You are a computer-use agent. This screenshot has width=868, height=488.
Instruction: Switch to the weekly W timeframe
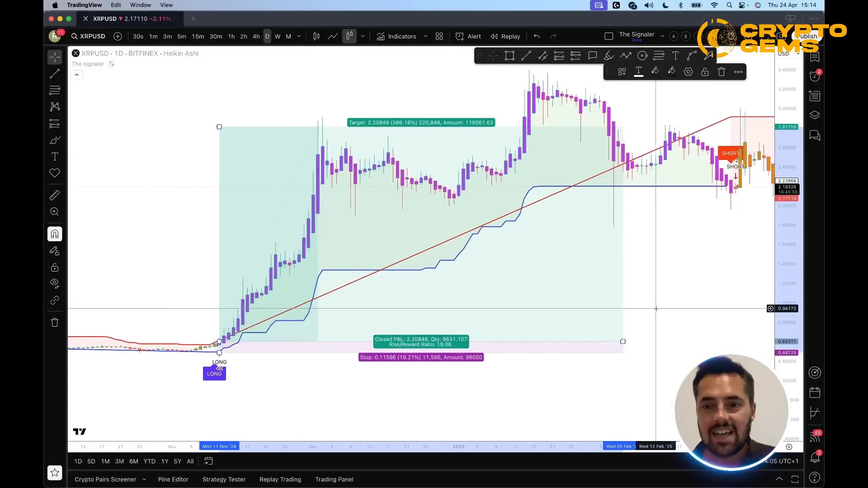(x=278, y=37)
